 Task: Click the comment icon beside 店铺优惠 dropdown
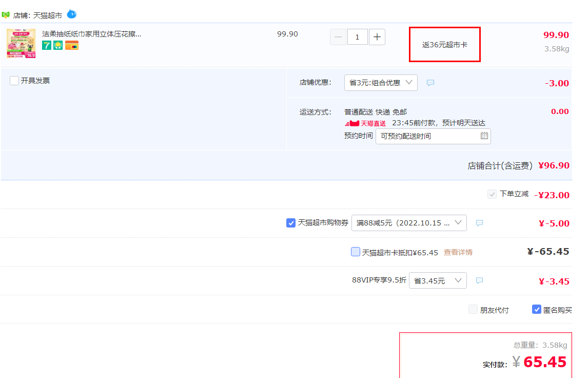(430, 83)
